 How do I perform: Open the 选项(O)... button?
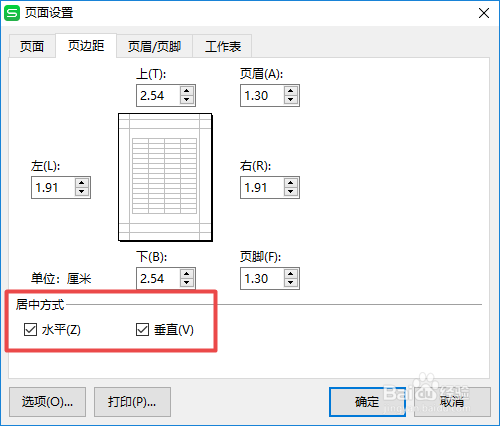tap(47, 402)
